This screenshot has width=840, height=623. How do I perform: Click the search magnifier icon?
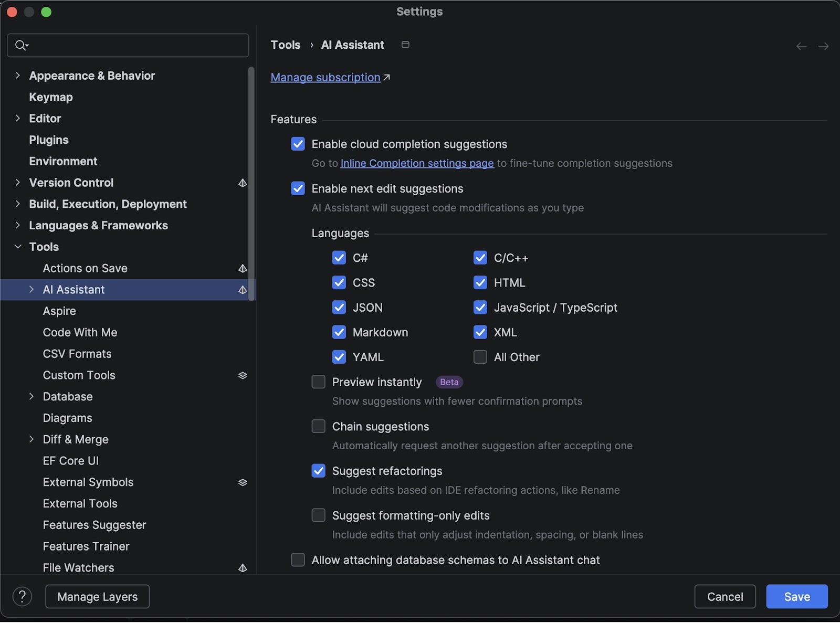(x=20, y=46)
